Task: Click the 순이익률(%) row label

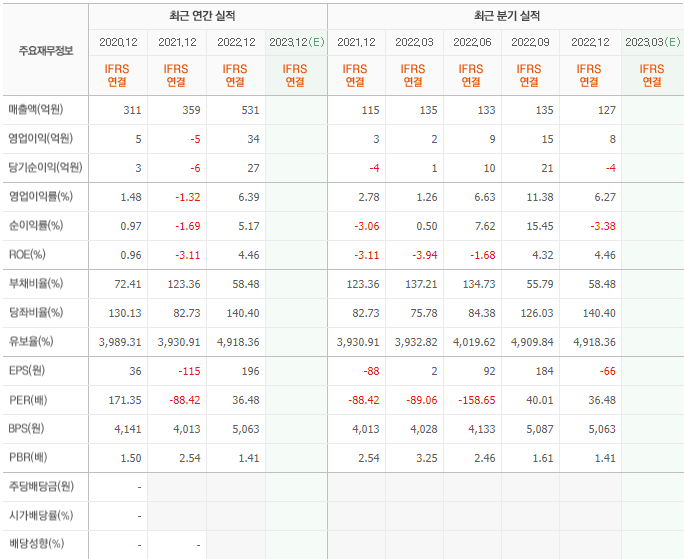Action: coord(36,225)
